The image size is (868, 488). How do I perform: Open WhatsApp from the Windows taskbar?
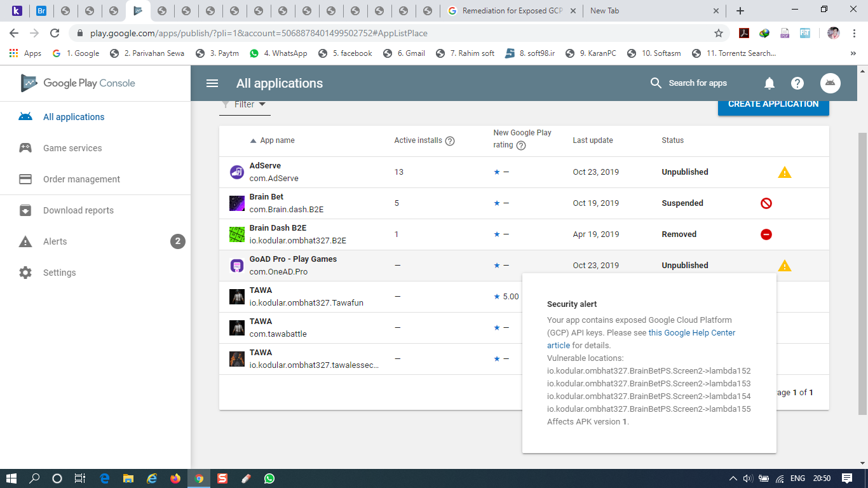[x=269, y=478]
